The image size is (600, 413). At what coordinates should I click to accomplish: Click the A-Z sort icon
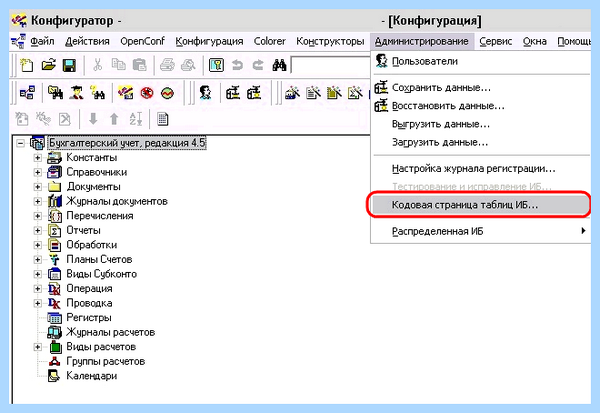pyautogui.click(x=135, y=119)
